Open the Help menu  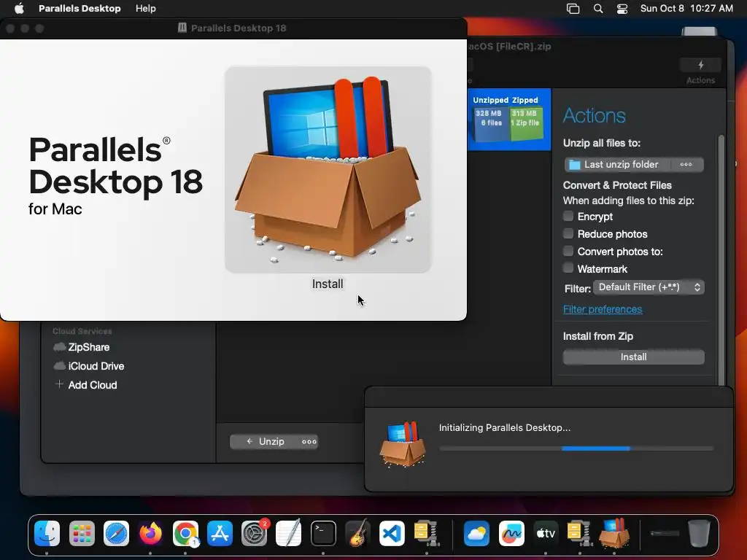click(x=145, y=9)
